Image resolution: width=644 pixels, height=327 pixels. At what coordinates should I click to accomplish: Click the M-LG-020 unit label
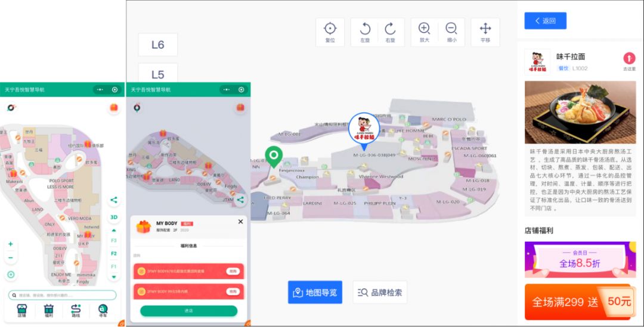448,202
